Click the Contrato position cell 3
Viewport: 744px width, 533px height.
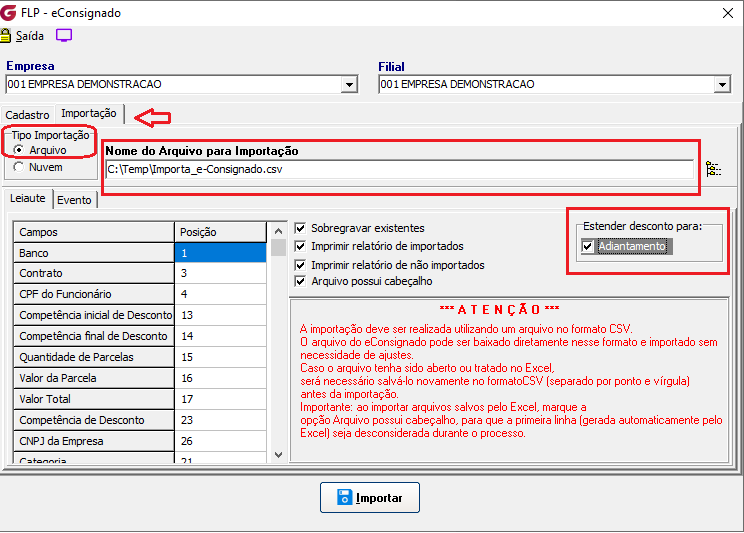221,273
